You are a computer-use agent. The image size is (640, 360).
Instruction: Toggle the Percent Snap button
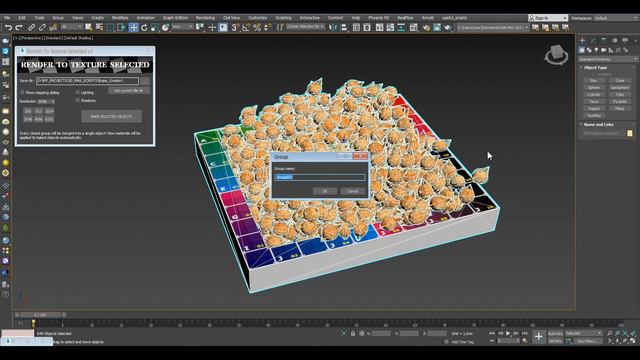point(257,27)
